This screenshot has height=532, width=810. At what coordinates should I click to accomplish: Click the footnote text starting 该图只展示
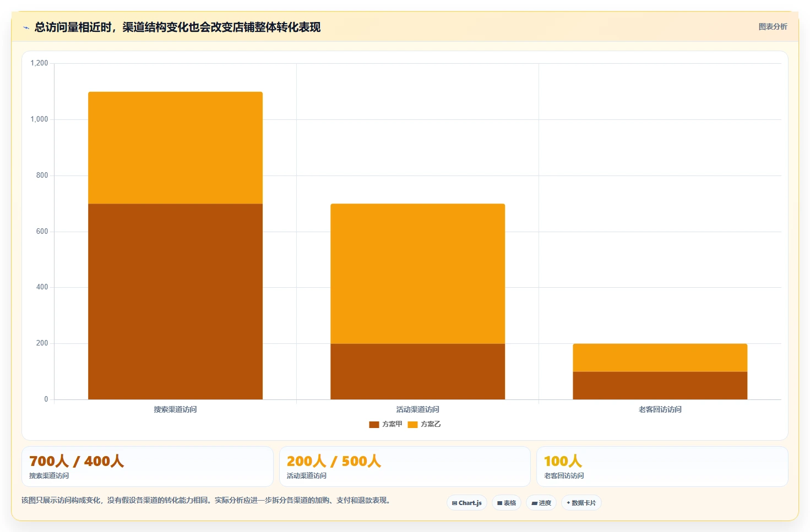point(206,500)
